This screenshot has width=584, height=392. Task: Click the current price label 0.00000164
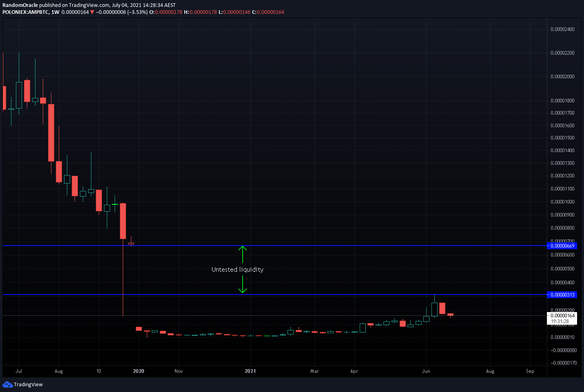[562, 315]
